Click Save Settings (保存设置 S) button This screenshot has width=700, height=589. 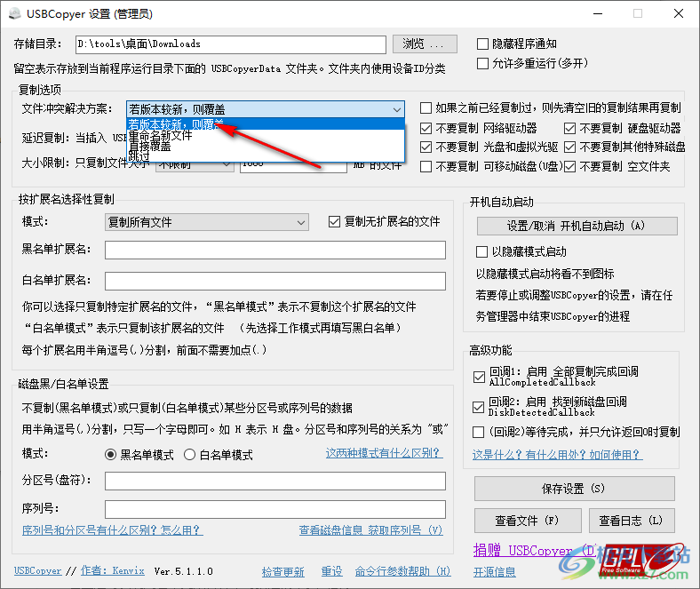[574, 489]
